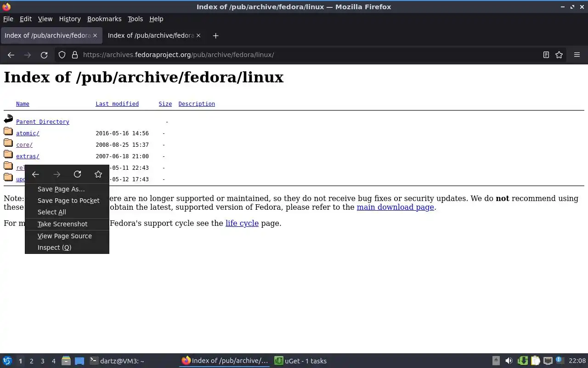
Task: Choose View Page Source in the context menu
Action: click(x=67, y=236)
